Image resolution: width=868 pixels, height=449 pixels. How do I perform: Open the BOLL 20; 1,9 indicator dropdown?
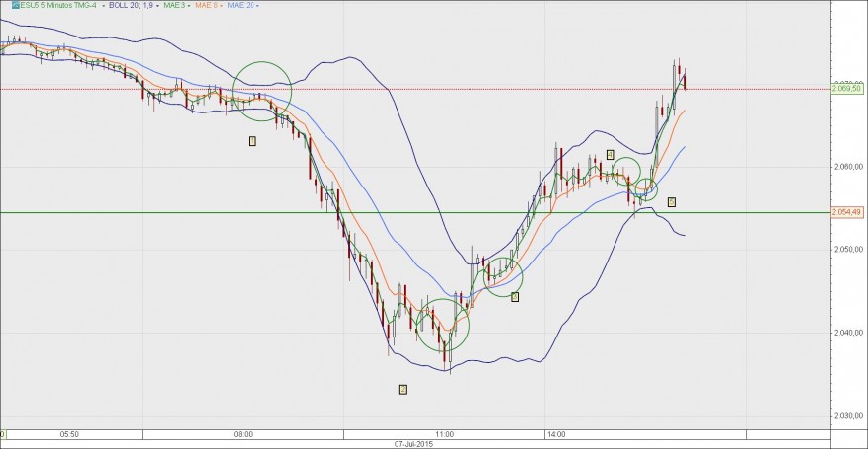pyautogui.click(x=157, y=6)
